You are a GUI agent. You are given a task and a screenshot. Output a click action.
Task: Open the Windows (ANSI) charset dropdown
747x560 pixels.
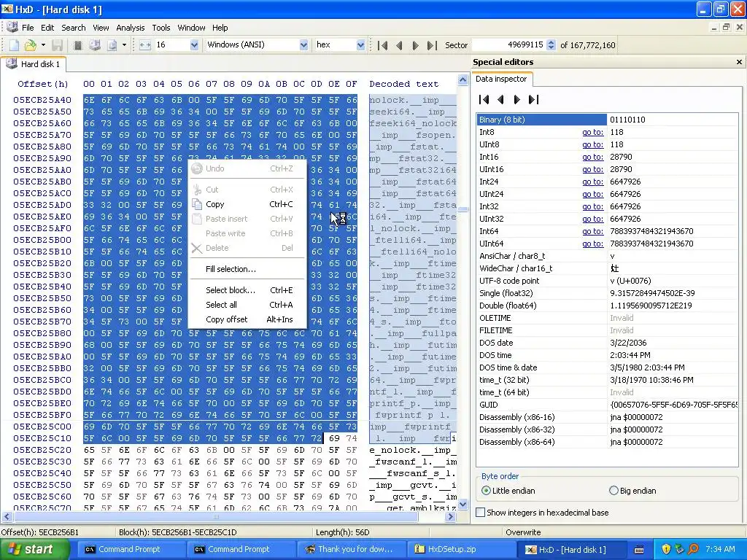(303, 45)
